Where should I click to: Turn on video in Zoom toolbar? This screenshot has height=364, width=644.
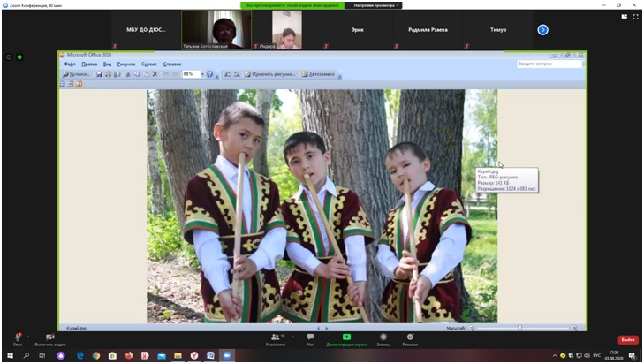click(x=49, y=338)
